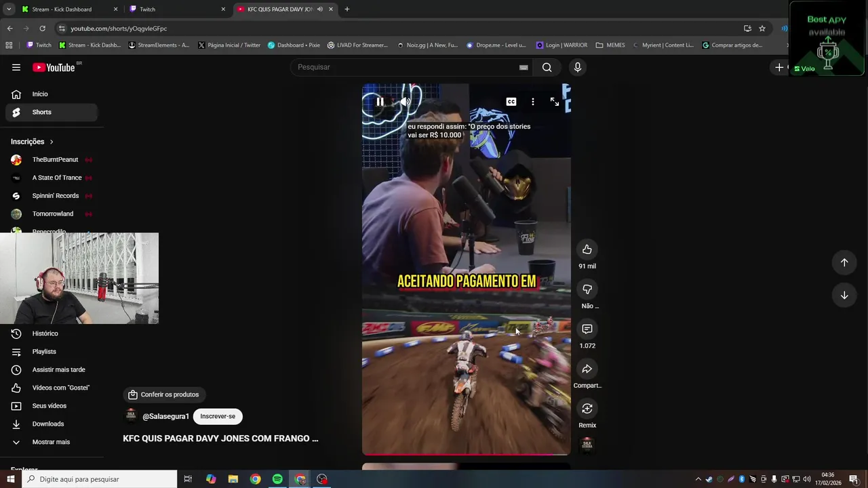Open Início in the sidebar
Image resolution: width=868 pixels, height=488 pixels.
[x=52, y=94]
